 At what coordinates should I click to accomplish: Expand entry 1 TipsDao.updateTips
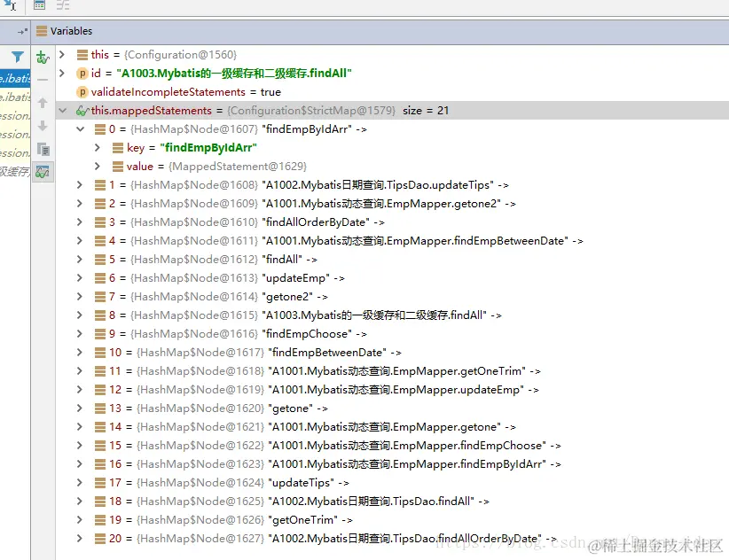click(80, 185)
